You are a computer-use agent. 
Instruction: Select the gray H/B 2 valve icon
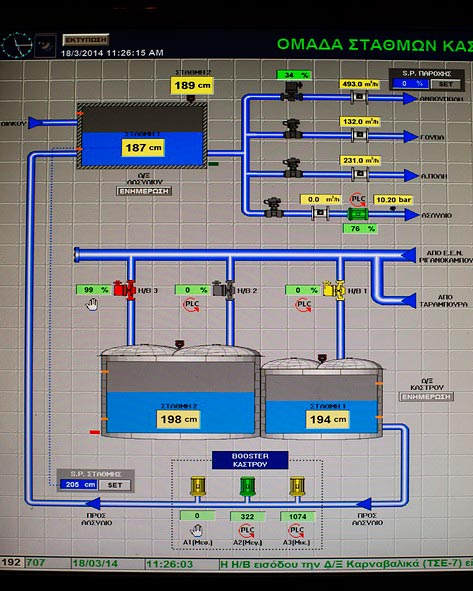(224, 289)
